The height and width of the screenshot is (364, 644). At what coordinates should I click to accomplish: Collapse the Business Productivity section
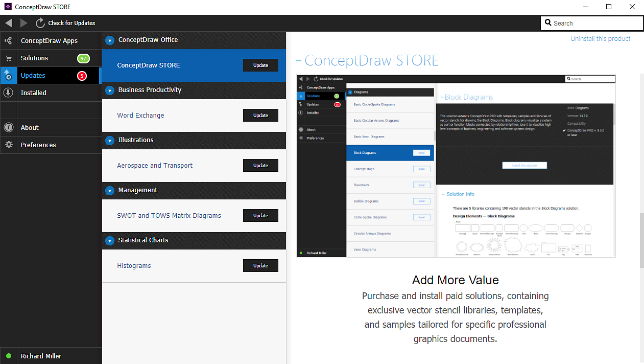110,90
